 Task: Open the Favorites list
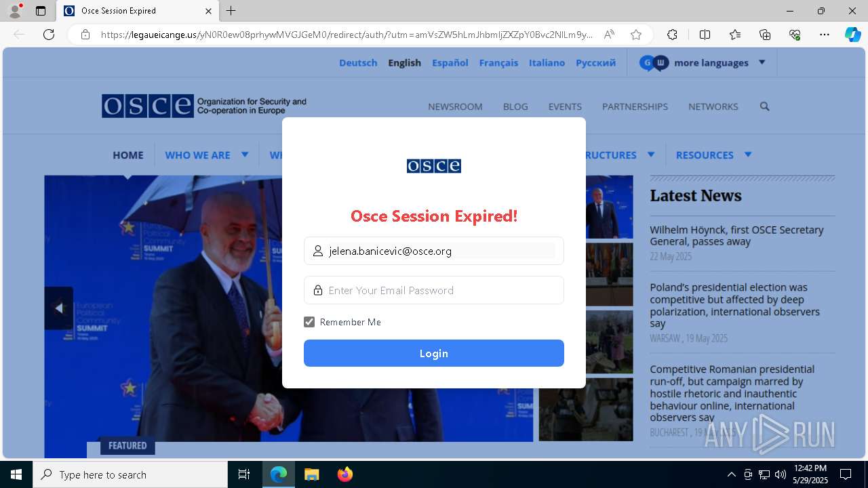pos(735,35)
